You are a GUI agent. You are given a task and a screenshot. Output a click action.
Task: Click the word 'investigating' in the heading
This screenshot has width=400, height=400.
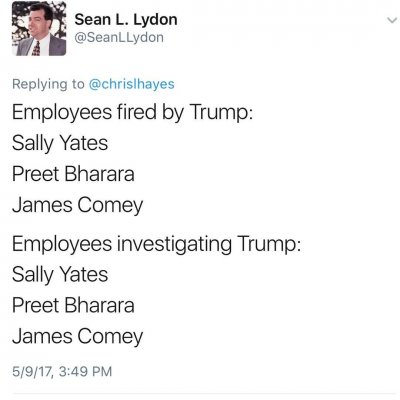(x=174, y=244)
